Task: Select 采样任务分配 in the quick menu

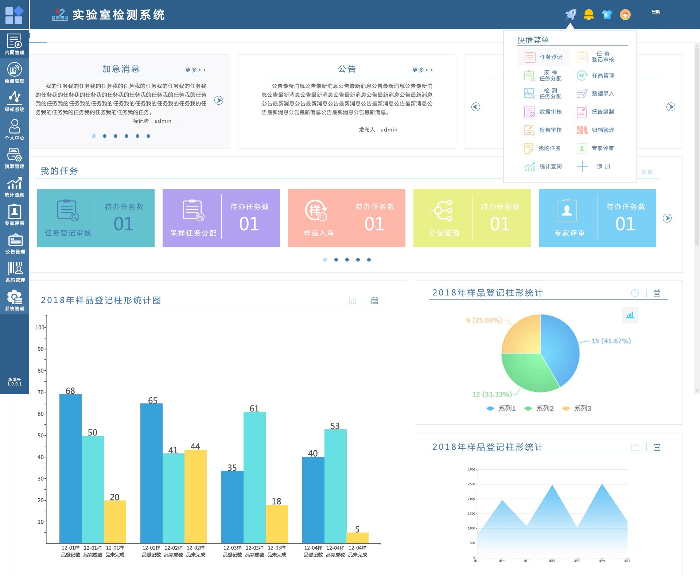Action: [543, 76]
